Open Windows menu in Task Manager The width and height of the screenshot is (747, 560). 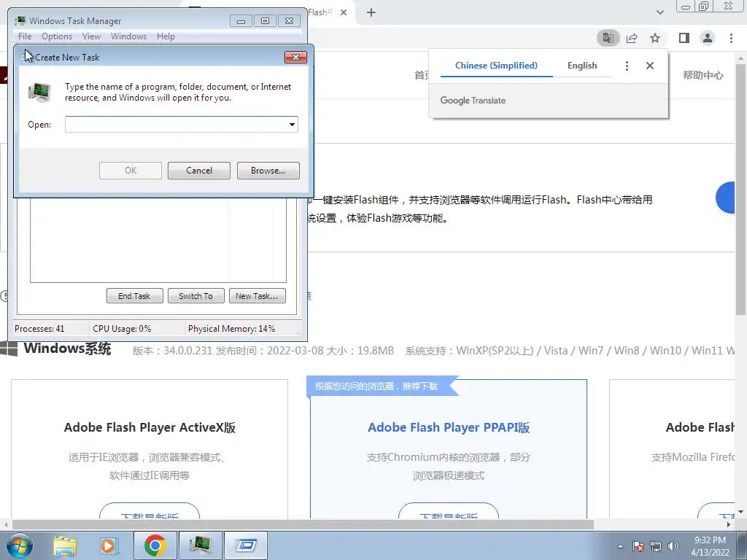tap(128, 36)
